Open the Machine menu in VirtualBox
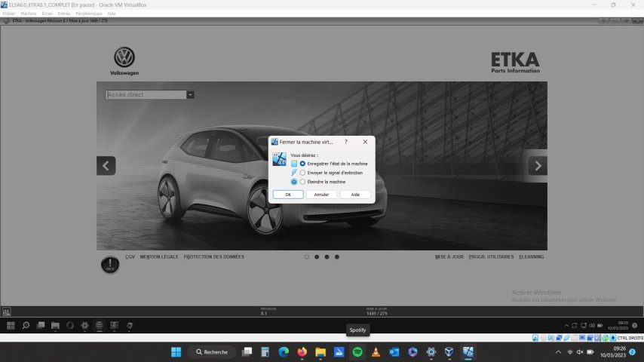The width and height of the screenshot is (644, 362). [29, 14]
